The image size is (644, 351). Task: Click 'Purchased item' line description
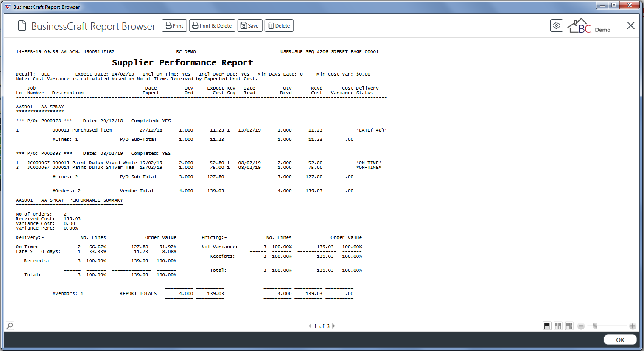(92, 130)
